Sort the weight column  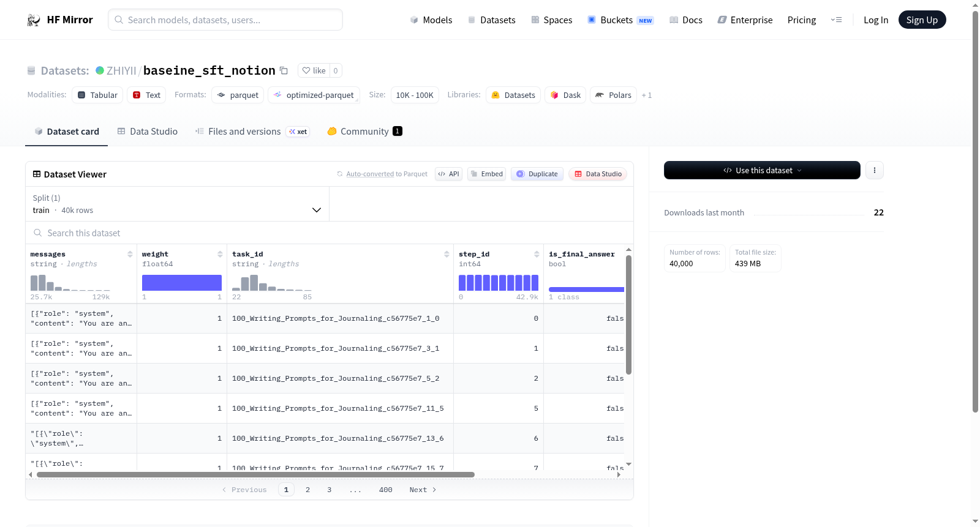(x=220, y=254)
